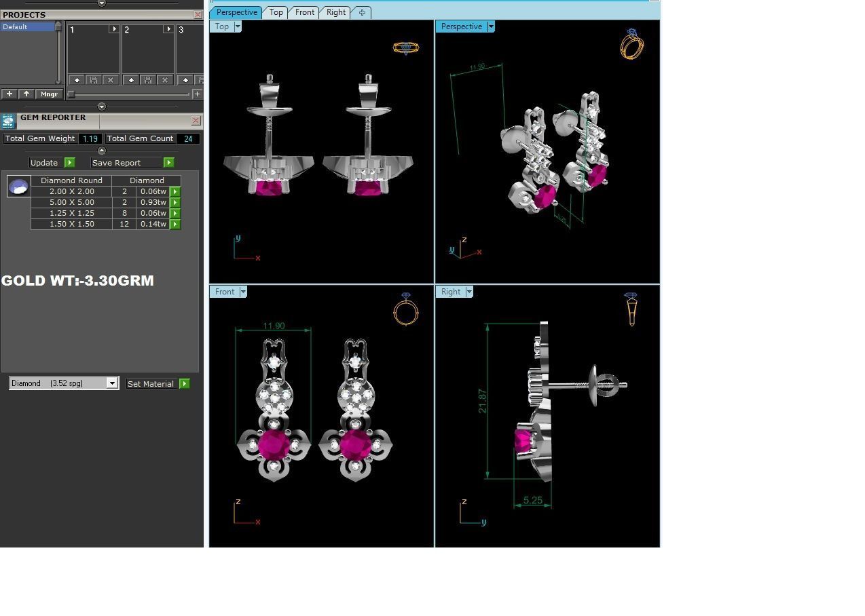Add a new viewport tab with plus icon
The image size is (865, 616).
click(x=362, y=12)
